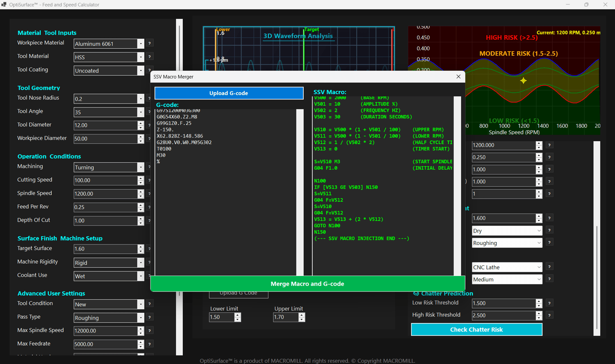Viewport: 615px width, 364px height.
Task: Click help icon next to Max Spindle Speed
Action: tap(150, 331)
